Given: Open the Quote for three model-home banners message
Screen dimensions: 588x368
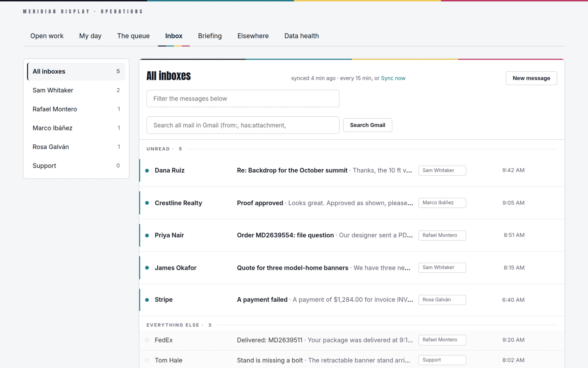Looking at the screenshot, I should pos(293,268).
